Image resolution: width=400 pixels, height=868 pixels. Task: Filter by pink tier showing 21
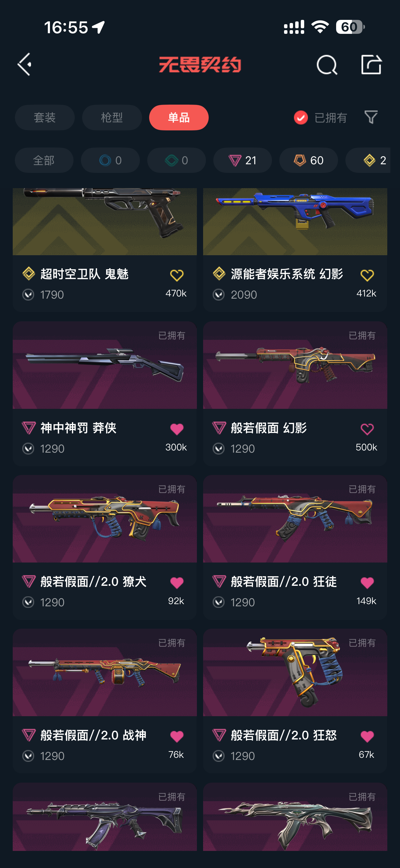[x=242, y=160]
